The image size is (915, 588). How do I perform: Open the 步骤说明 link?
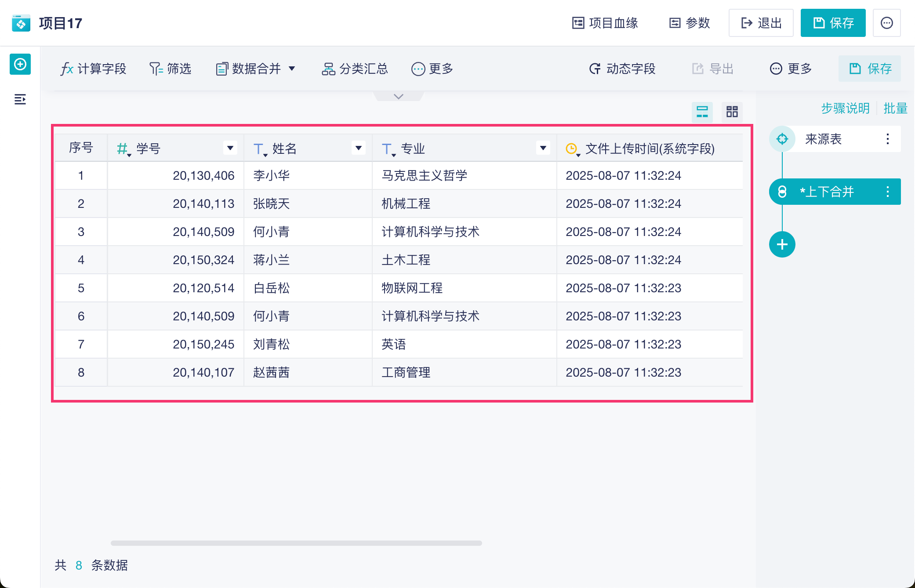tap(845, 108)
